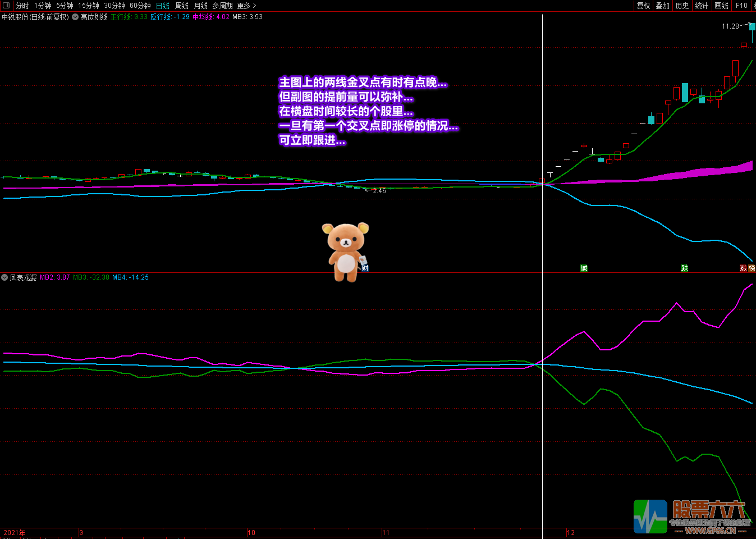This screenshot has height=539, width=756.
Task: Open the 历史 history tool
Action: point(682,6)
